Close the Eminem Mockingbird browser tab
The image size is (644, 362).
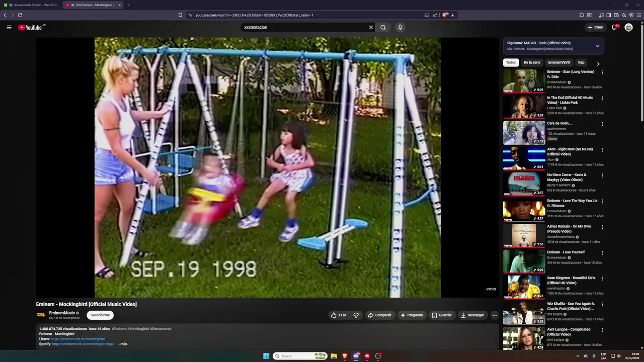[119, 5]
